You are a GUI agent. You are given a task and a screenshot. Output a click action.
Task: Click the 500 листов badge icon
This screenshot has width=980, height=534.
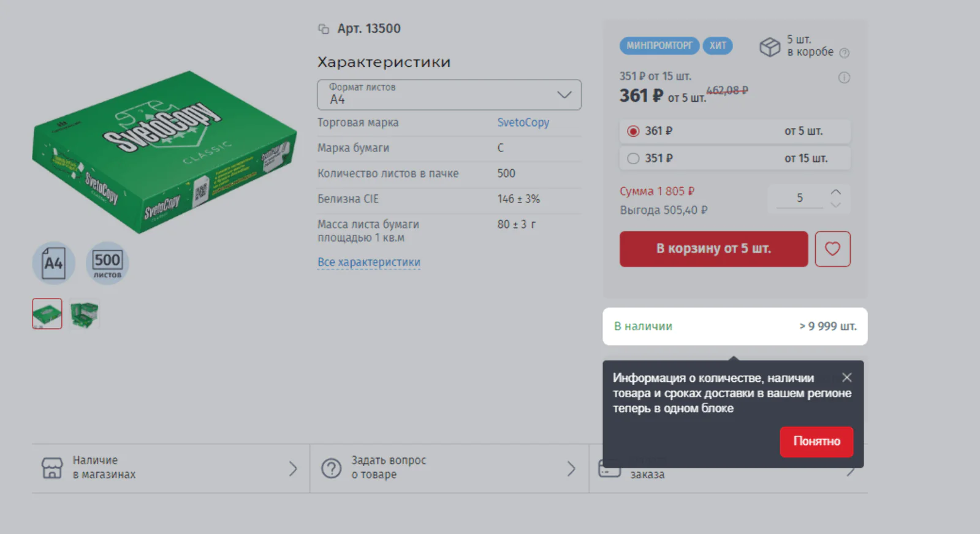point(107,263)
